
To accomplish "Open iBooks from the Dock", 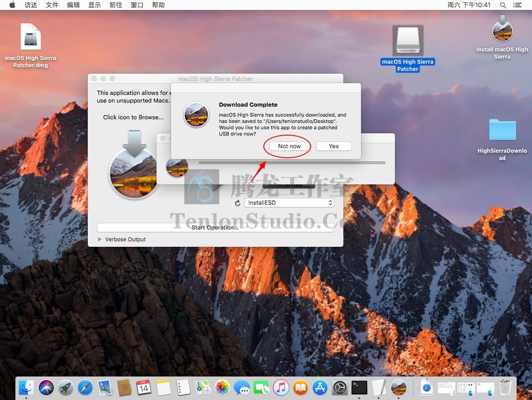I will (x=300, y=387).
